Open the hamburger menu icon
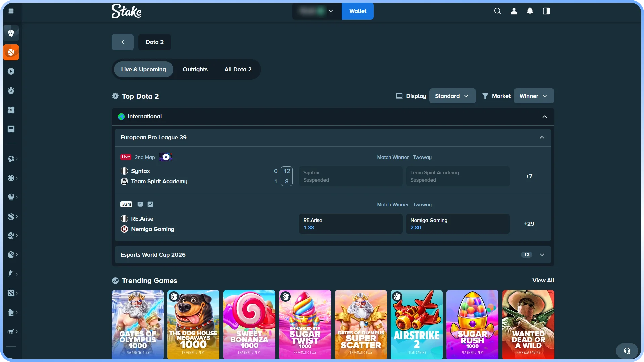Screen dimensions: 644x362 tap(11, 11)
